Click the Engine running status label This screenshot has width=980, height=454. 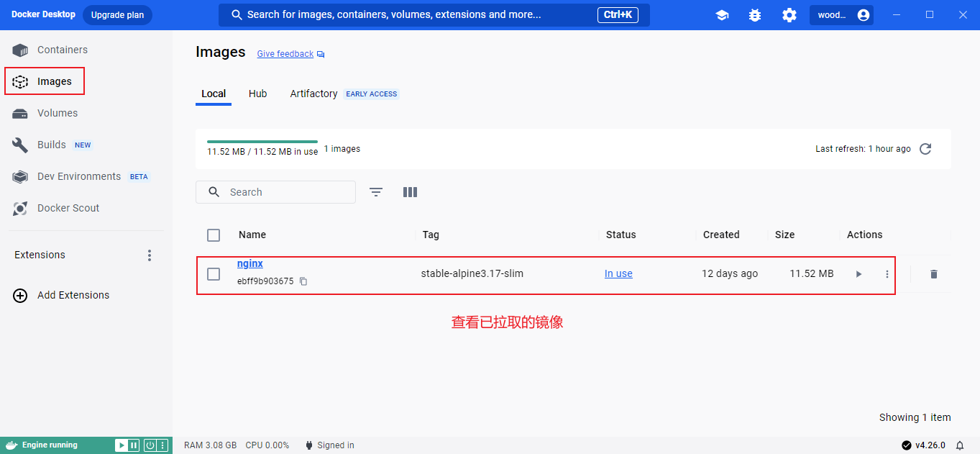point(50,445)
